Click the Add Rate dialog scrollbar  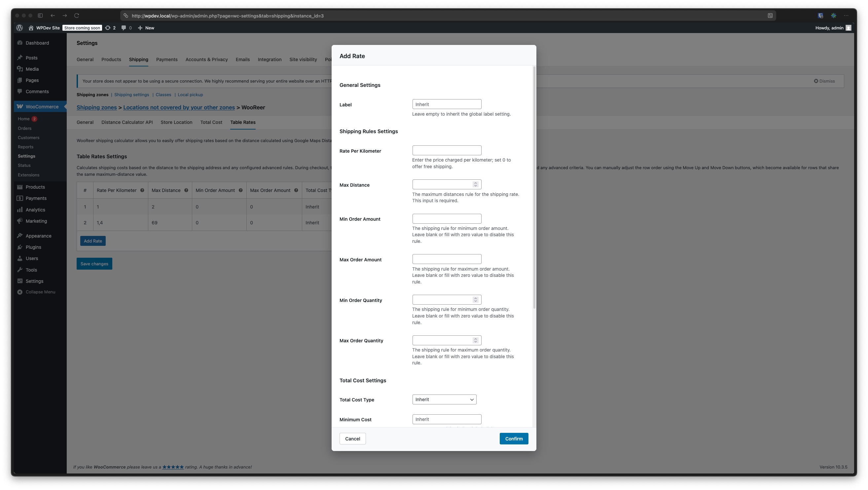(534, 187)
